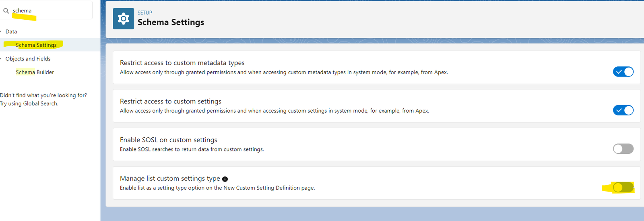Viewport: 644px width, 221px height.
Task: Disable Restrict access to custom metadata types
Action: pos(623,72)
